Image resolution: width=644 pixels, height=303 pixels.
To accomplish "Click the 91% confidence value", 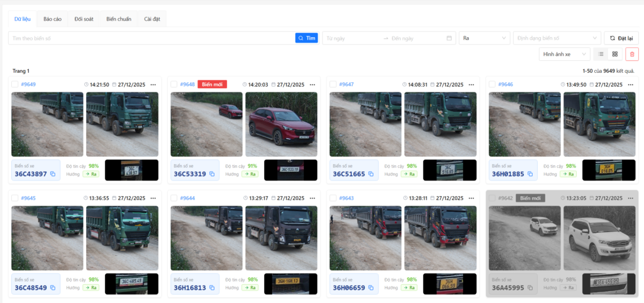I will 253,167.
